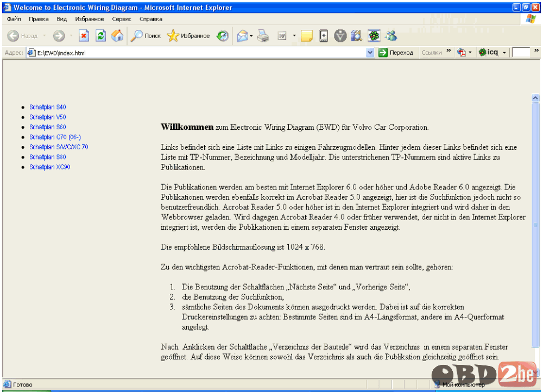Screen dimensions: 543x392
Task: Expand the address bar dropdown list
Action: (370, 53)
